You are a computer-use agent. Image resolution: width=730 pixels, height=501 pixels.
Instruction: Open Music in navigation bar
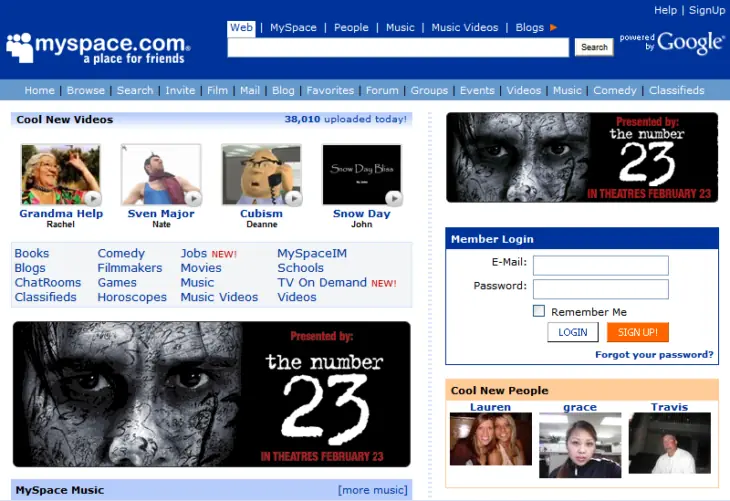(x=567, y=90)
